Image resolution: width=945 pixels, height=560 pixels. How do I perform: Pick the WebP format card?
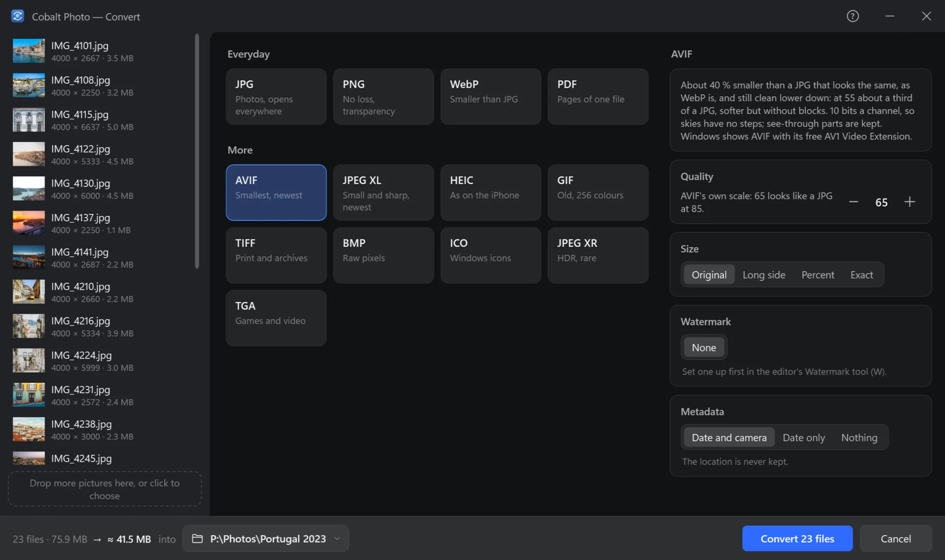coord(491,97)
